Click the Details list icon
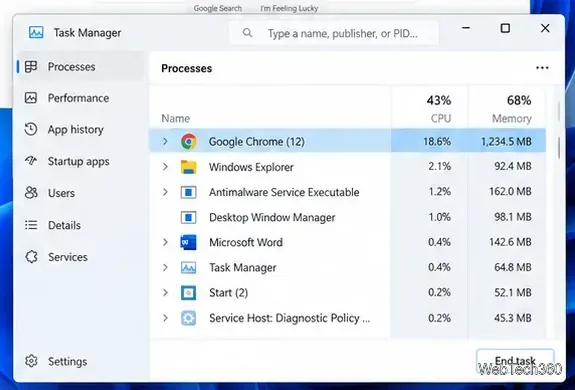 pyautogui.click(x=31, y=225)
